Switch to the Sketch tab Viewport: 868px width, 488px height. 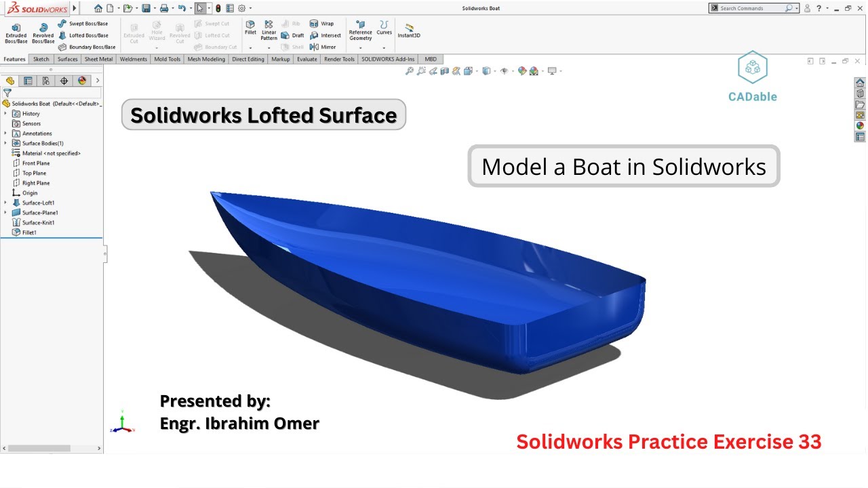coord(41,59)
